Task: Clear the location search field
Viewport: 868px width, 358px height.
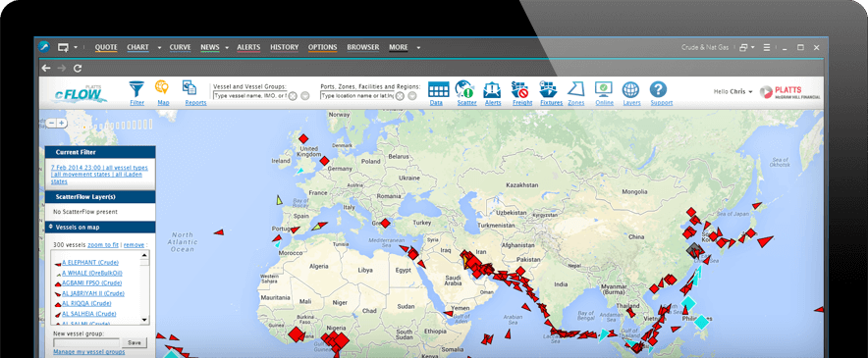Action: tap(400, 96)
